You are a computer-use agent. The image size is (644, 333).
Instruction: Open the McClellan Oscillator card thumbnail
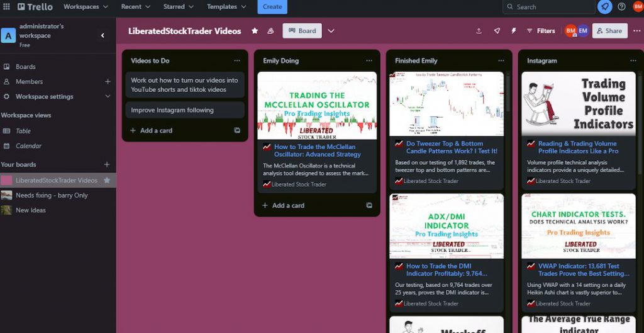coord(317,106)
